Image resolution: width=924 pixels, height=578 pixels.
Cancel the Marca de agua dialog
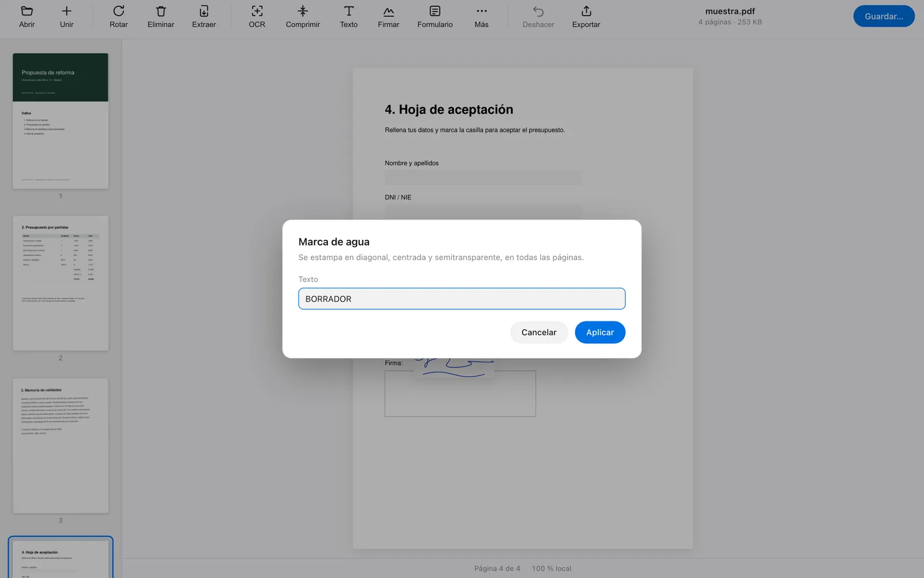click(539, 332)
